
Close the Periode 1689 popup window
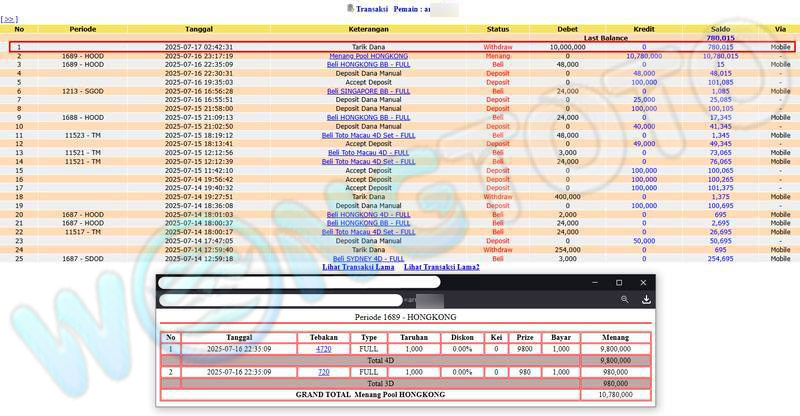(645, 283)
